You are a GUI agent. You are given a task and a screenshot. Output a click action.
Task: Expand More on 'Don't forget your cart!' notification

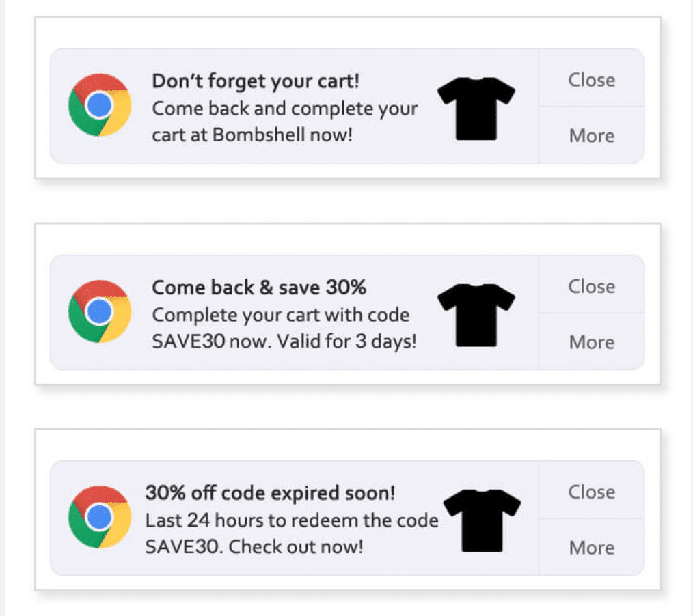point(591,135)
